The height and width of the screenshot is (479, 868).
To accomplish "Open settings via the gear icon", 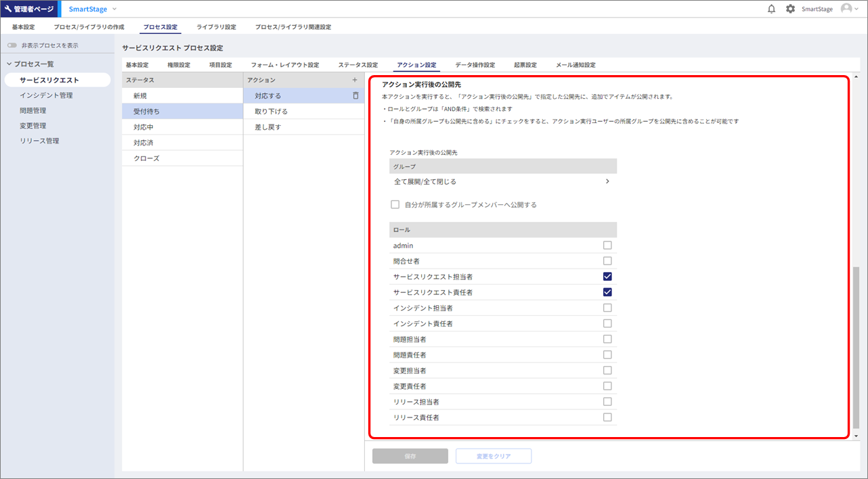I will coord(790,9).
